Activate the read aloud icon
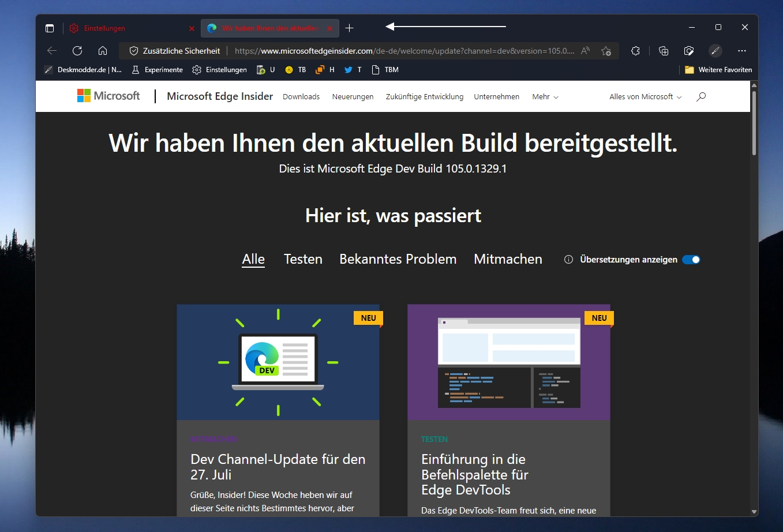The image size is (783, 532). pyautogui.click(x=586, y=51)
